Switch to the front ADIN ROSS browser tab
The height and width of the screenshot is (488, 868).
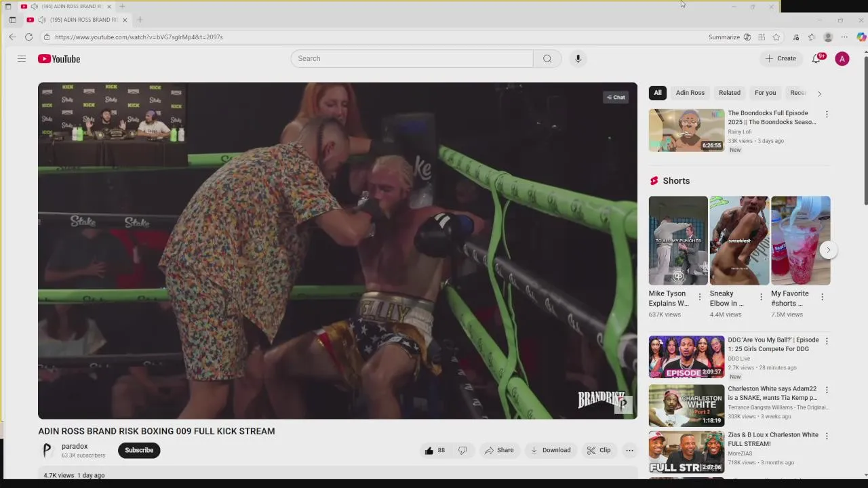[76, 20]
